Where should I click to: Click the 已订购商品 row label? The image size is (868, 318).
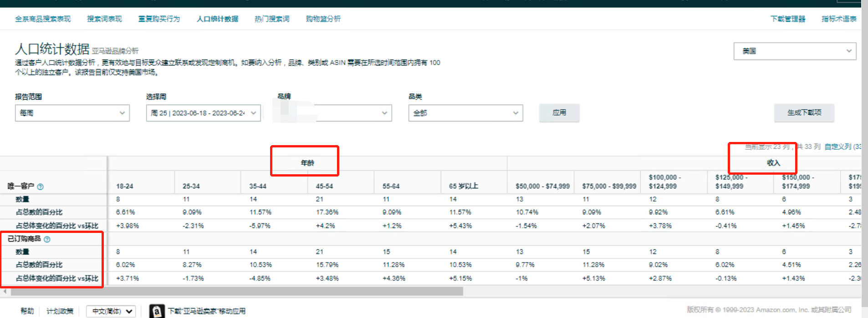tap(24, 239)
